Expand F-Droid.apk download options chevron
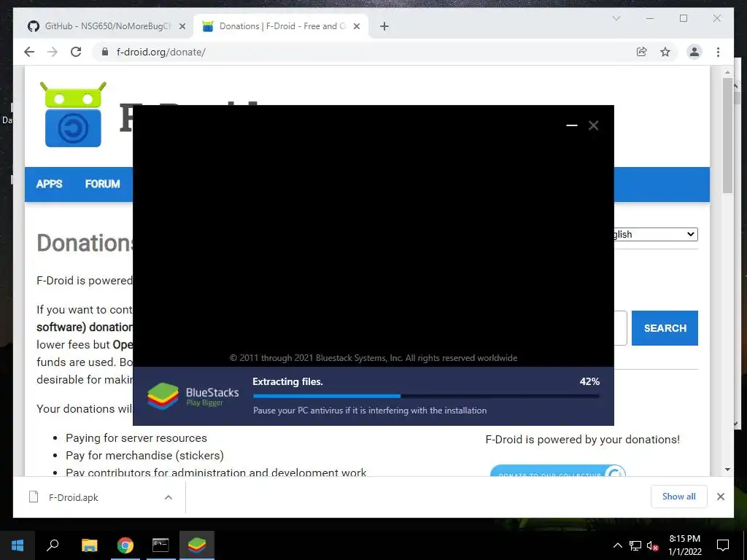Screen dimensions: 747x560 tap(169, 497)
